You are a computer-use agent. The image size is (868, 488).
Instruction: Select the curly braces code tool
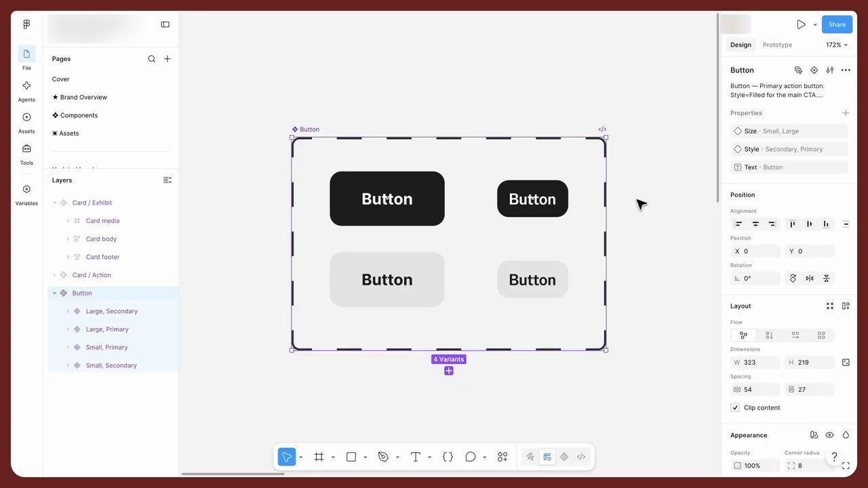448,457
